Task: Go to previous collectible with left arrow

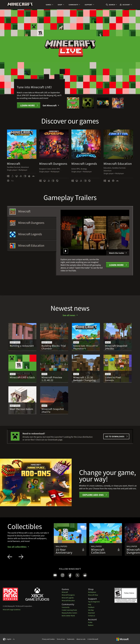Action: (10, 557)
